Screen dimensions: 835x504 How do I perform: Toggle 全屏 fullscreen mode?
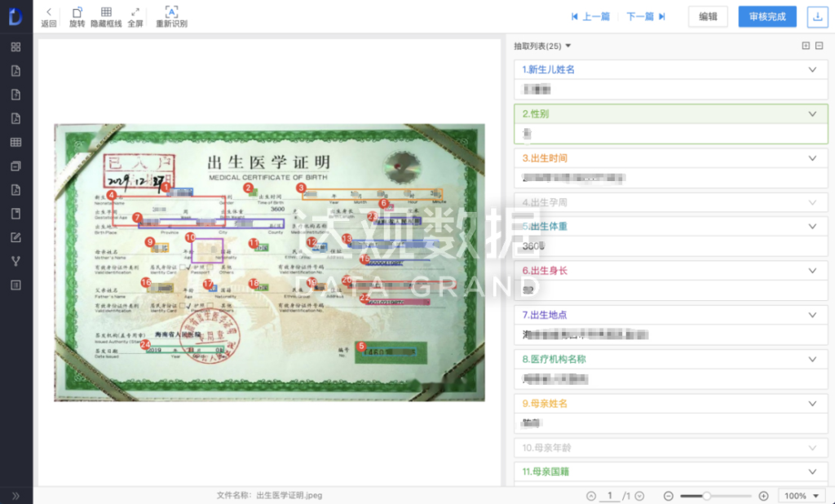coord(135,16)
